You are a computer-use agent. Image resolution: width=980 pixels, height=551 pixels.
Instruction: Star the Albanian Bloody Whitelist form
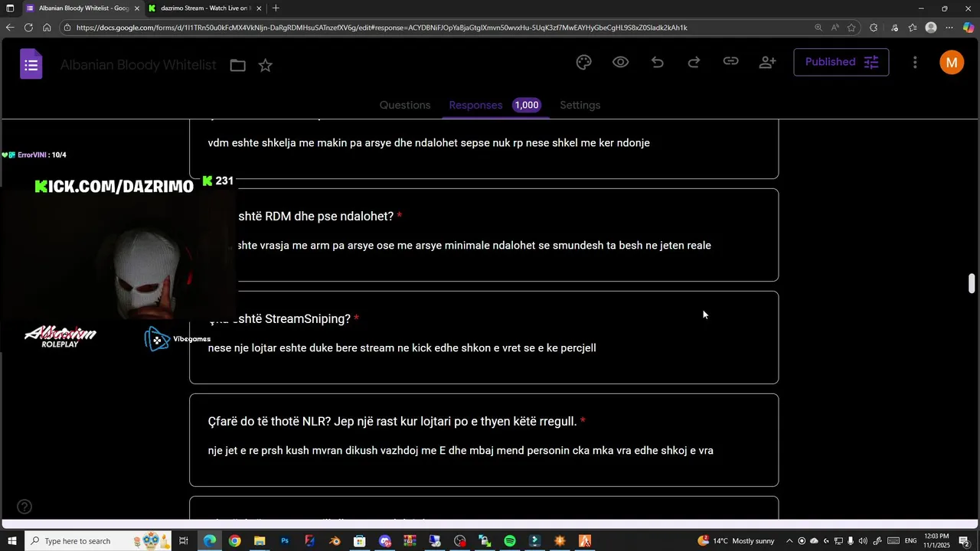265,66
